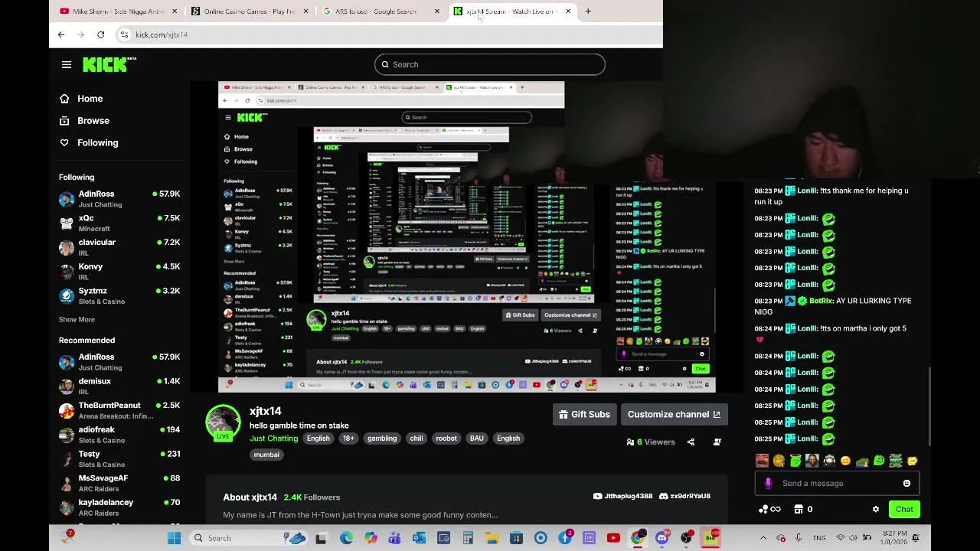Click the xjtx14 live avatar
The height and width of the screenshot is (551, 980).
click(223, 423)
